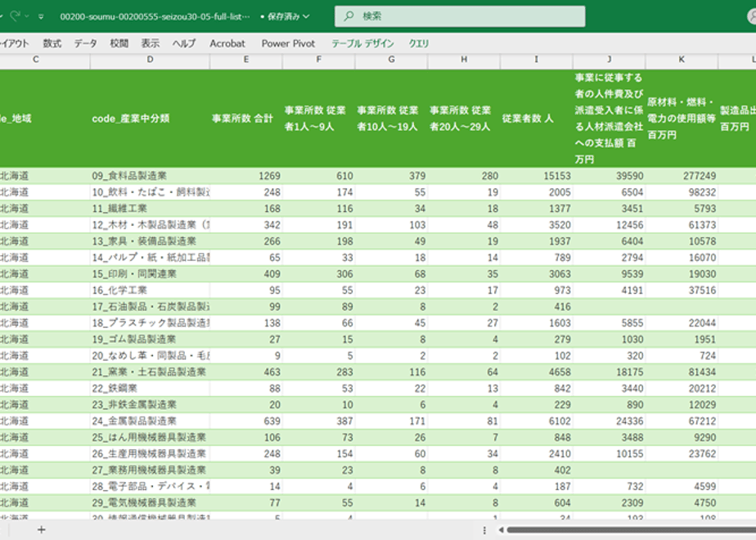The image size is (756, 540).
Task: Select the cell 24_金属製品製造業
Action: [x=150, y=421]
